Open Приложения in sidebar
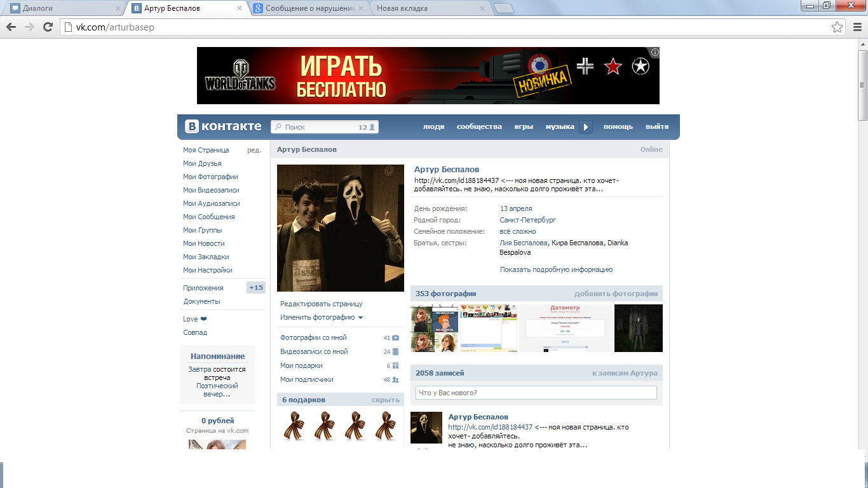Screen dimensions: 868x488 203,288
